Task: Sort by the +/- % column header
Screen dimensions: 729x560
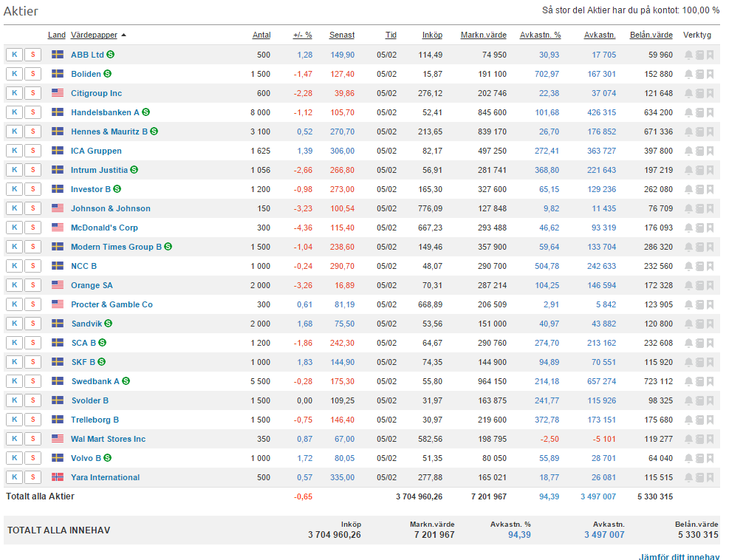Action: (x=303, y=35)
